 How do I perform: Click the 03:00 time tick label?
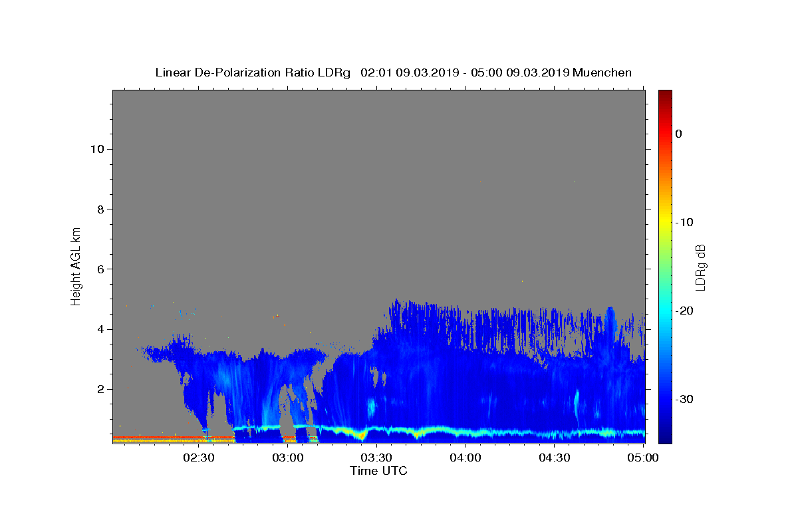tap(287, 458)
